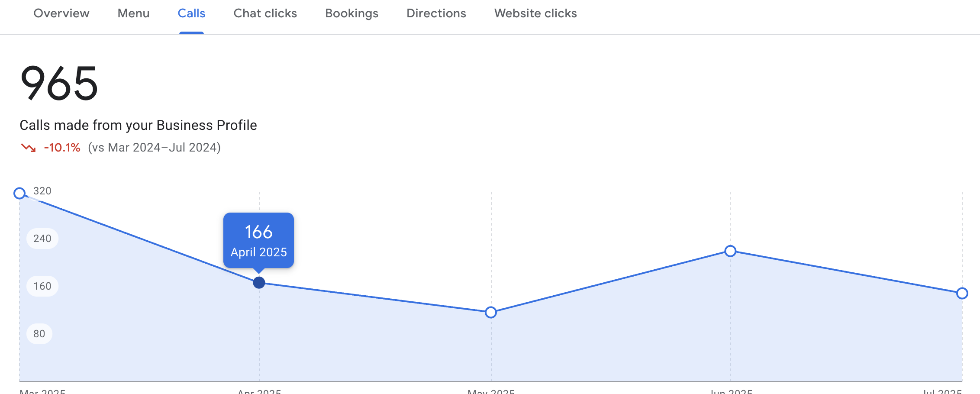Select the May 2025 data point
This screenshot has height=394, width=980.
[490, 312]
